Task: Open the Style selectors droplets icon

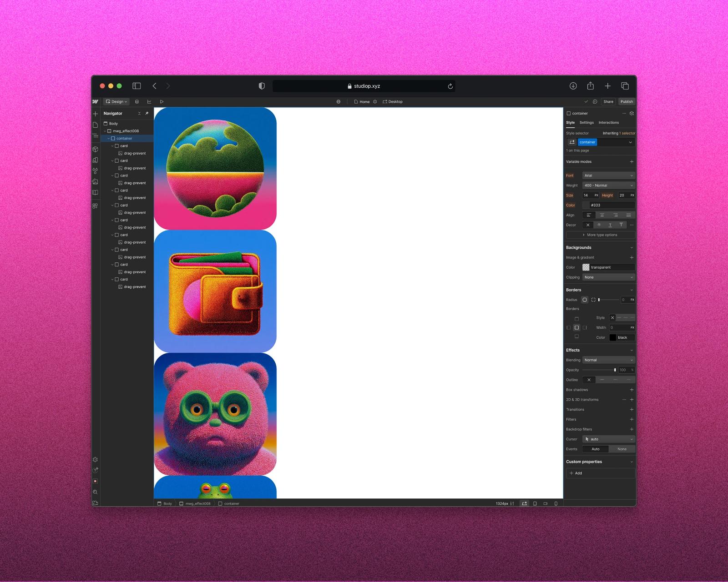Action: point(95,171)
